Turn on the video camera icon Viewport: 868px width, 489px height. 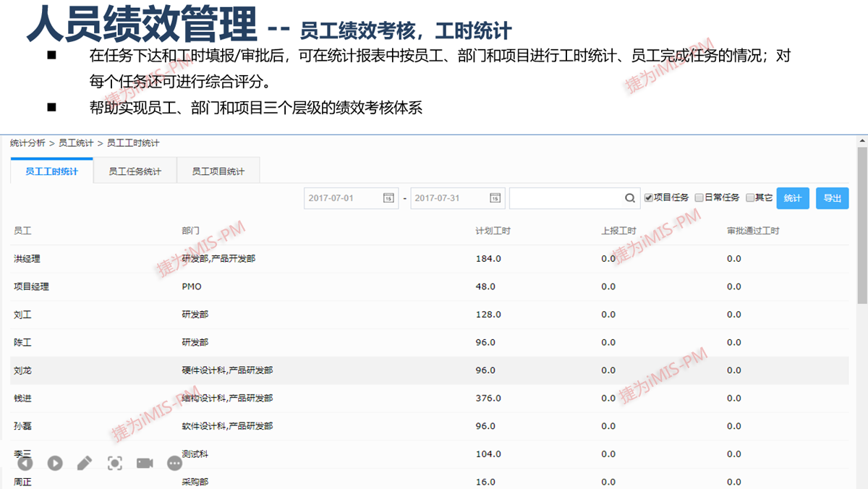[145, 463]
